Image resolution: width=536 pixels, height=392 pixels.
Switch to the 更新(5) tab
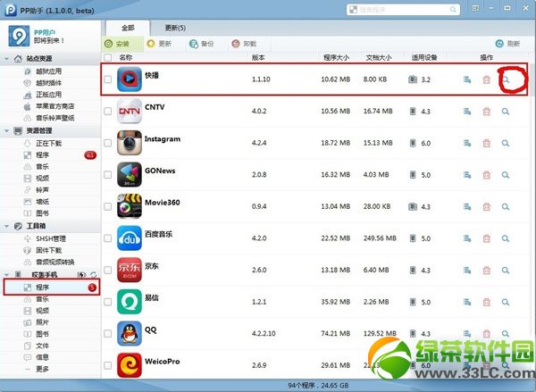pyautogui.click(x=175, y=28)
